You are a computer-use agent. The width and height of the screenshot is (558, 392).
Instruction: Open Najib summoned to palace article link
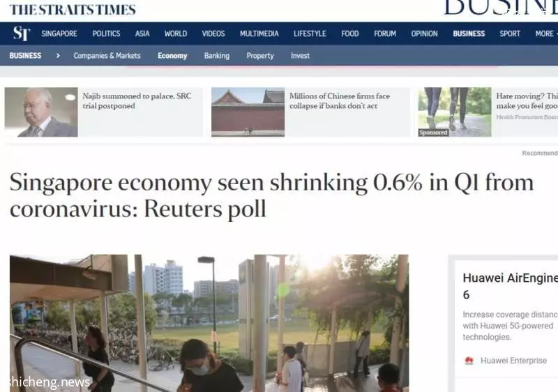coord(137,101)
